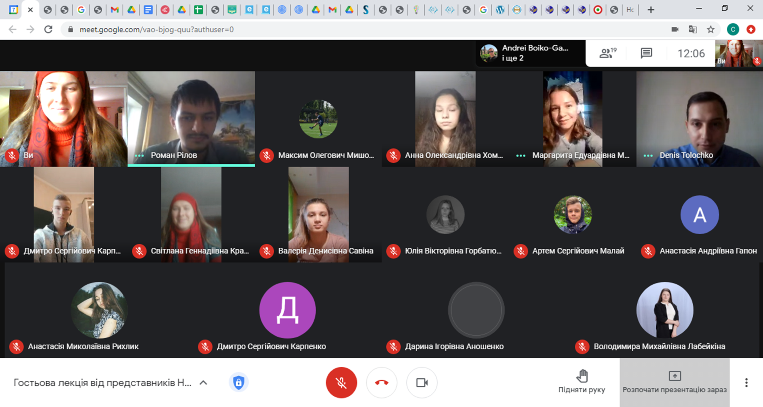Switch to the tab with the blue S icon
This screenshot has height=407, width=763.
click(366, 9)
